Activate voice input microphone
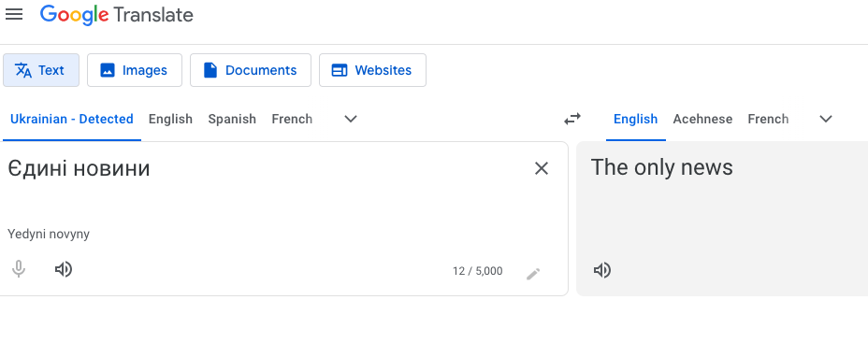 19,269
